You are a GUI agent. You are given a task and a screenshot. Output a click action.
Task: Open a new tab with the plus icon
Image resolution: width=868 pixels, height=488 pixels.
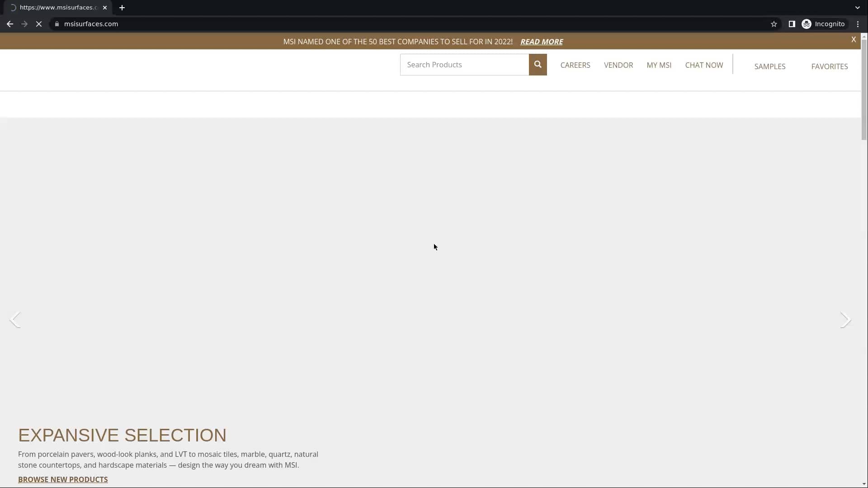[122, 7]
